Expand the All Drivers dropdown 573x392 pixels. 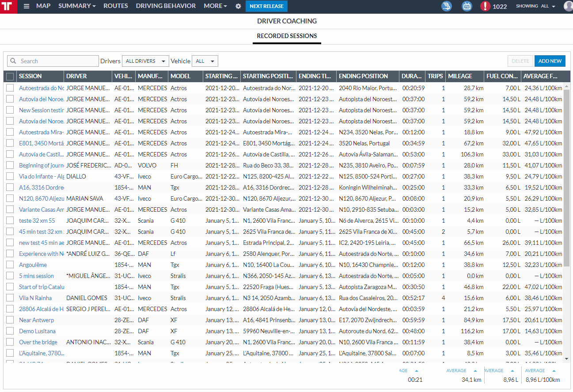tap(145, 61)
